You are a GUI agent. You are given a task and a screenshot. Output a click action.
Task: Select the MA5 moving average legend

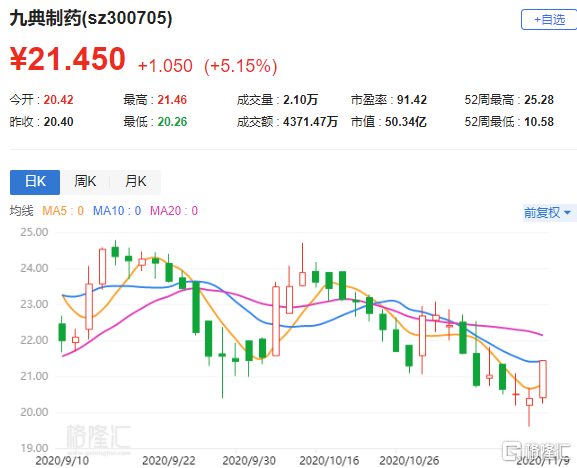63,211
